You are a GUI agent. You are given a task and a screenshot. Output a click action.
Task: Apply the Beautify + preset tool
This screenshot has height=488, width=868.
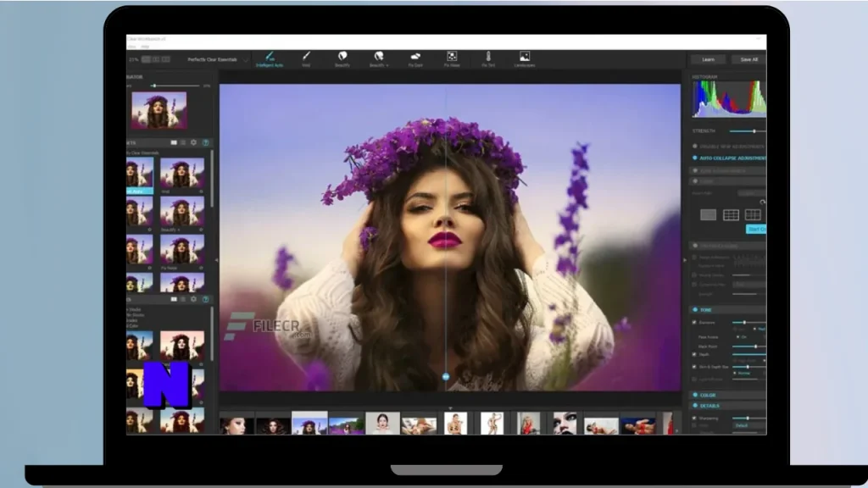tap(379, 59)
